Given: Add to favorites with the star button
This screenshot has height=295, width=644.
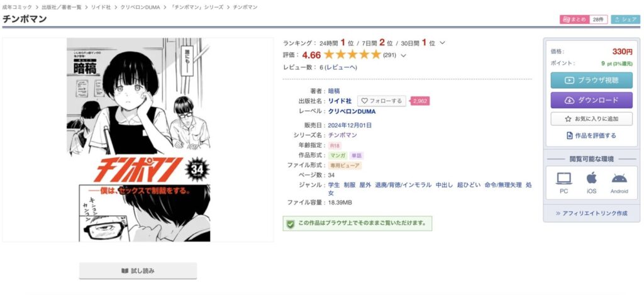Looking at the screenshot, I should pos(591,119).
